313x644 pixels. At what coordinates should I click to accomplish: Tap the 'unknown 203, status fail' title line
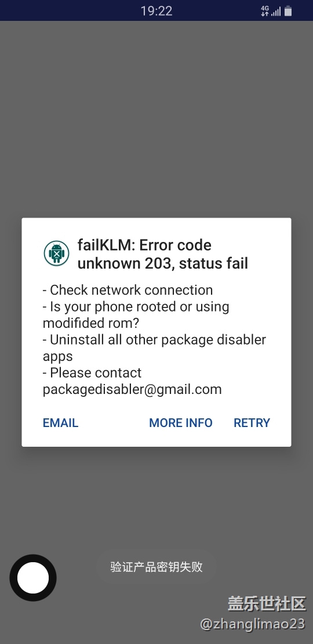tap(162, 263)
